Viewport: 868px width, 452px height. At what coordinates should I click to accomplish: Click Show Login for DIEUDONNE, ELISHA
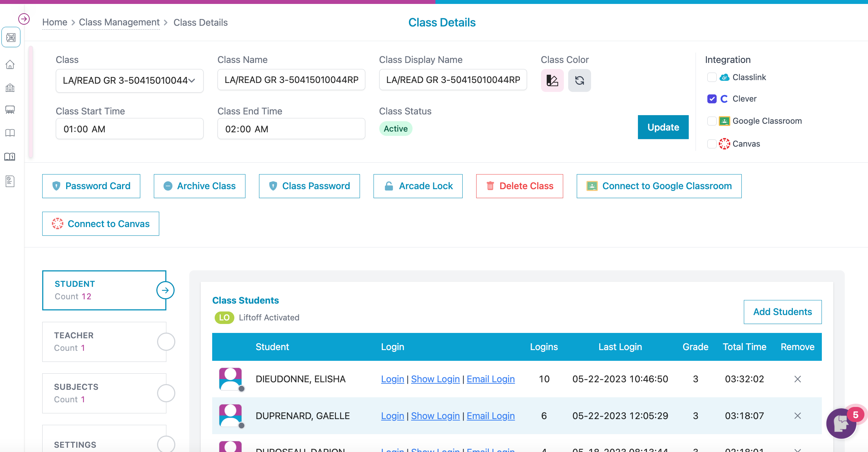click(435, 379)
